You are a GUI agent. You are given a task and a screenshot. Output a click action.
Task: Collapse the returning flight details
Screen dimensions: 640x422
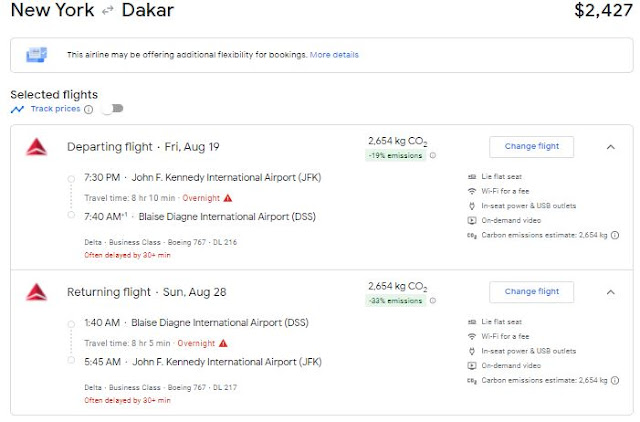pos(610,292)
